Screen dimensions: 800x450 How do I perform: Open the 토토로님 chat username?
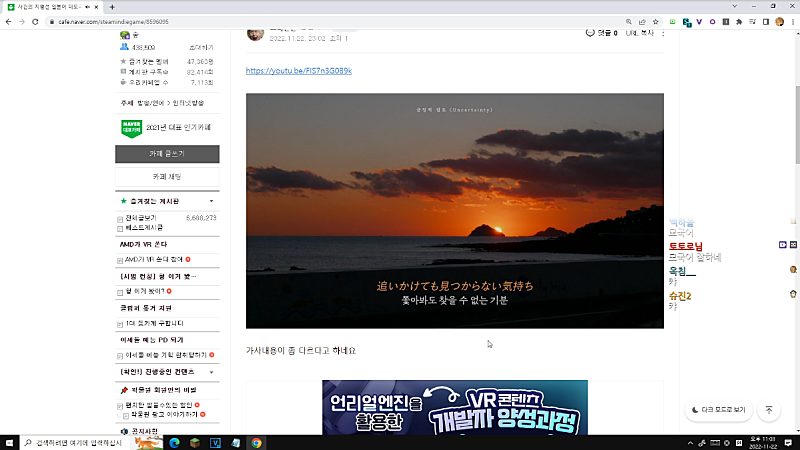pos(686,246)
